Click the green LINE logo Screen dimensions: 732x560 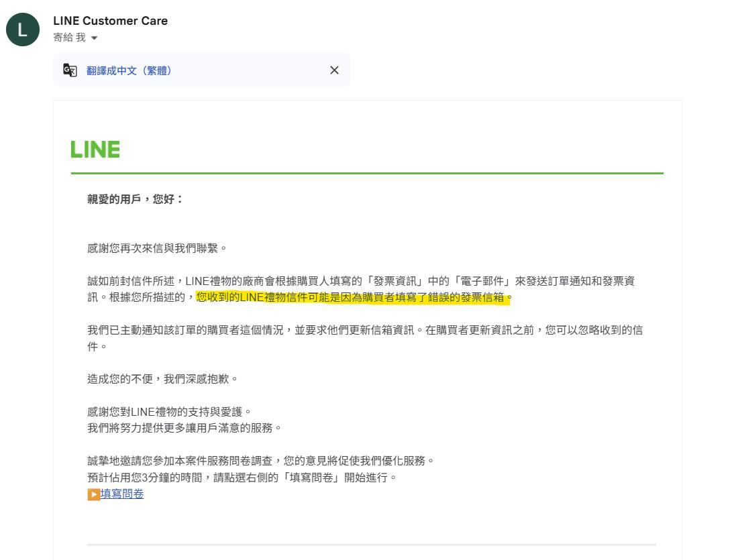coord(95,150)
